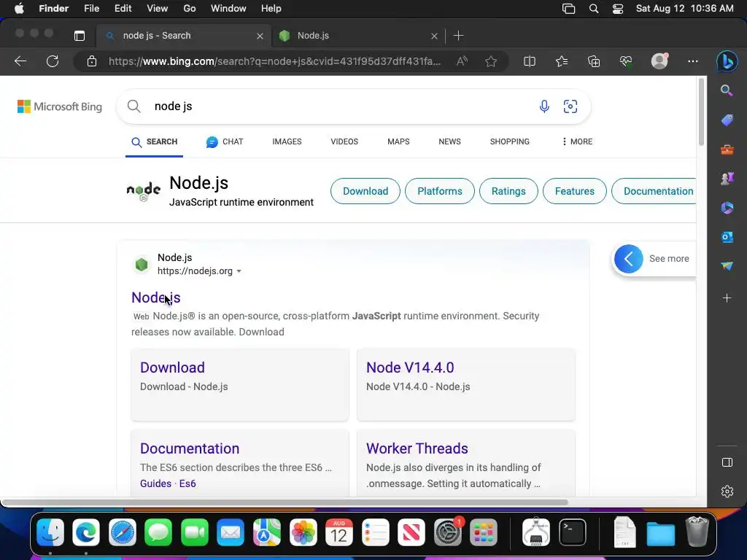Open Browser essentials heart icon
This screenshot has height=560, width=747.
tap(625, 61)
